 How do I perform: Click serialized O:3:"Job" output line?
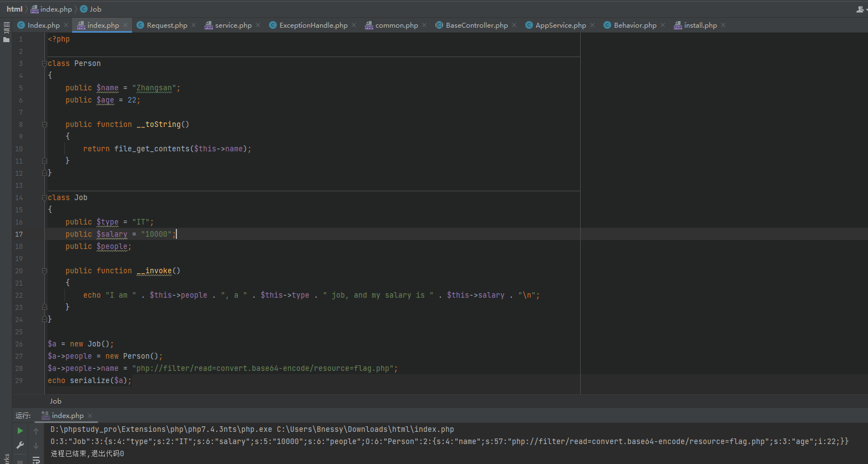click(449, 441)
